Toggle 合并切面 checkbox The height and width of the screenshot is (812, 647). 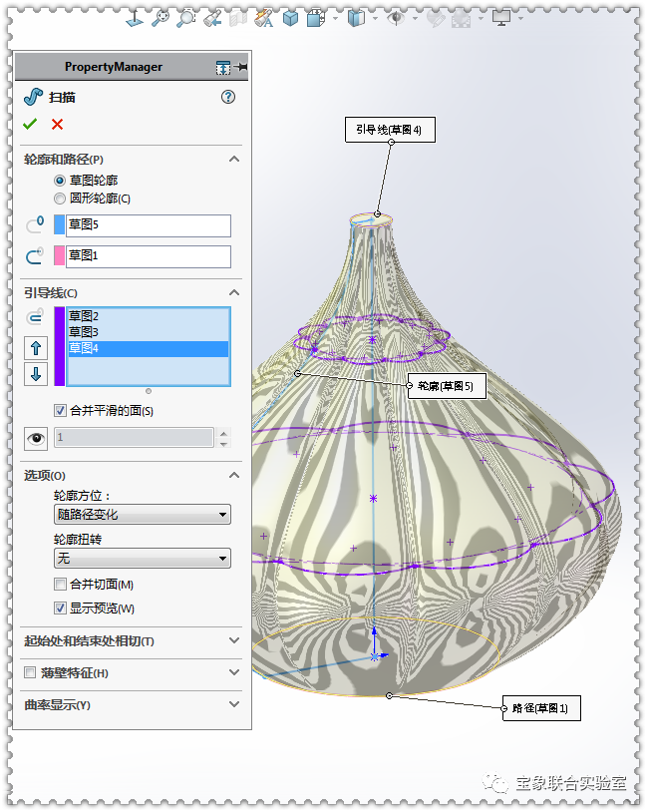click(x=60, y=585)
